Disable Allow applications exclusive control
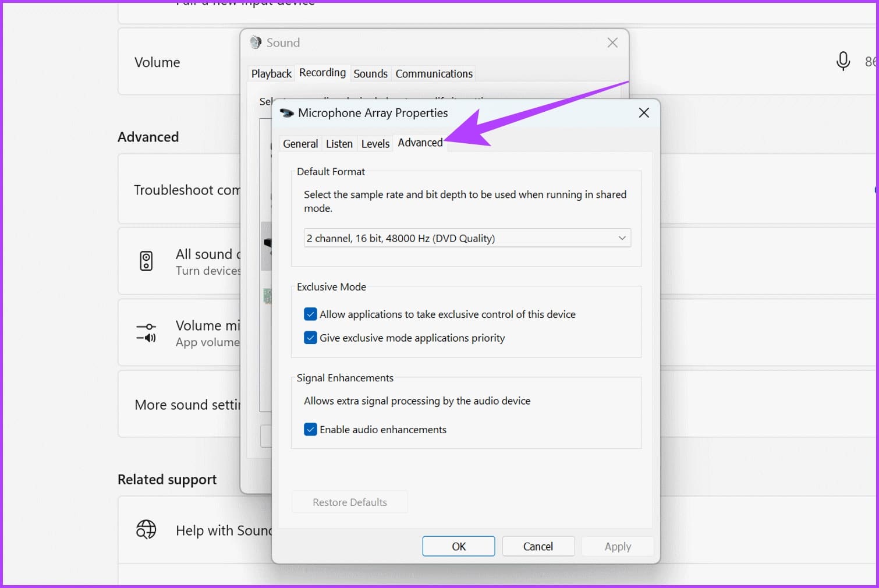879x588 pixels. (310, 314)
